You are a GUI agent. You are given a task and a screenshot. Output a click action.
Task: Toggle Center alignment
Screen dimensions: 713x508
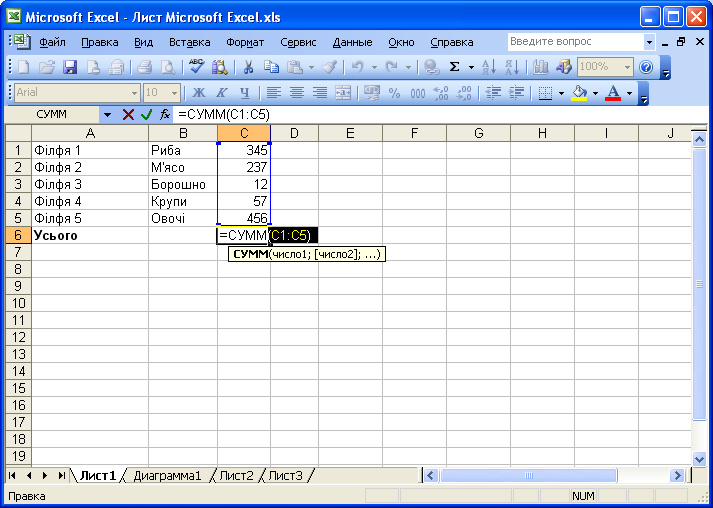click(x=296, y=94)
